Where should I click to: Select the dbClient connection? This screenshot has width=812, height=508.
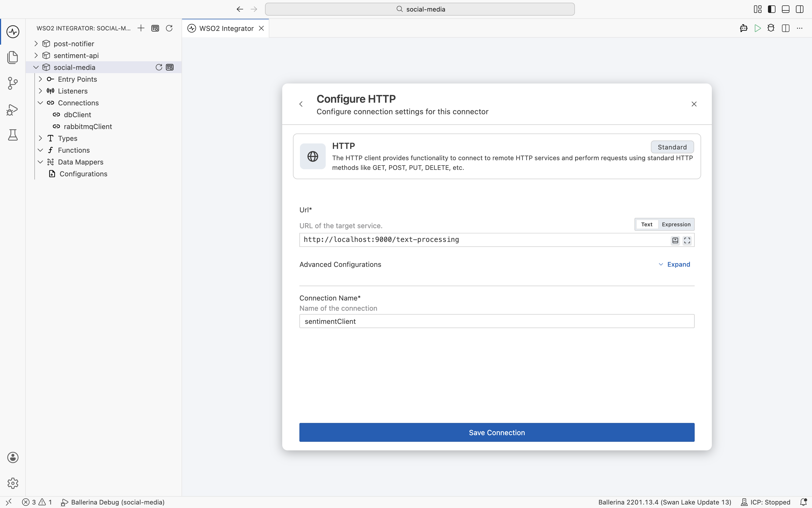pyautogui.click(x=78, y=115)
